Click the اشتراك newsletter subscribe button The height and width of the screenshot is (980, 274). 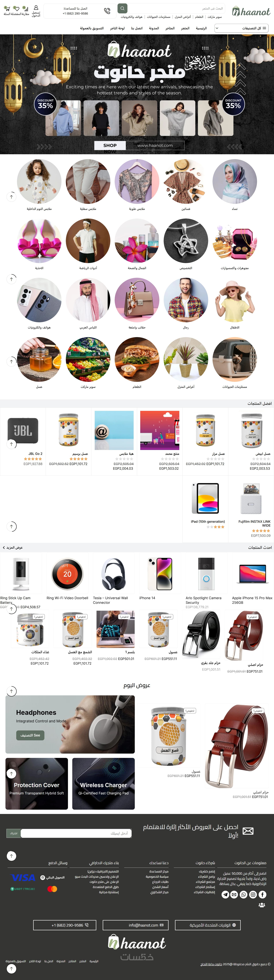point(14,833)
